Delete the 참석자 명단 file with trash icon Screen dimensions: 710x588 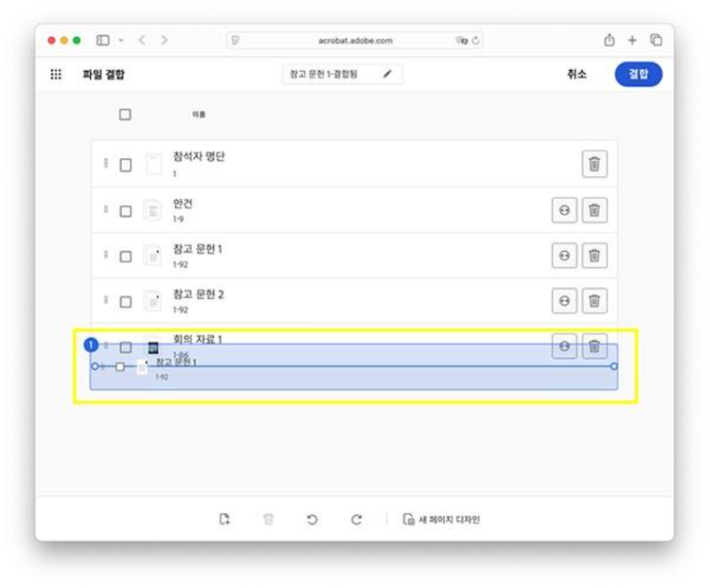coord(595,164)
